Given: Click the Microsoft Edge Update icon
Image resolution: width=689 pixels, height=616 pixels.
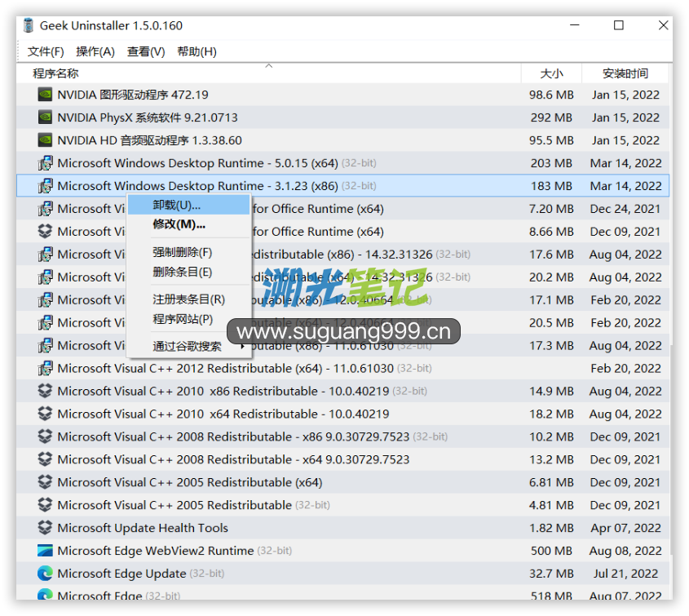Looking at the screenshot, I should click(x=45, y=574).
